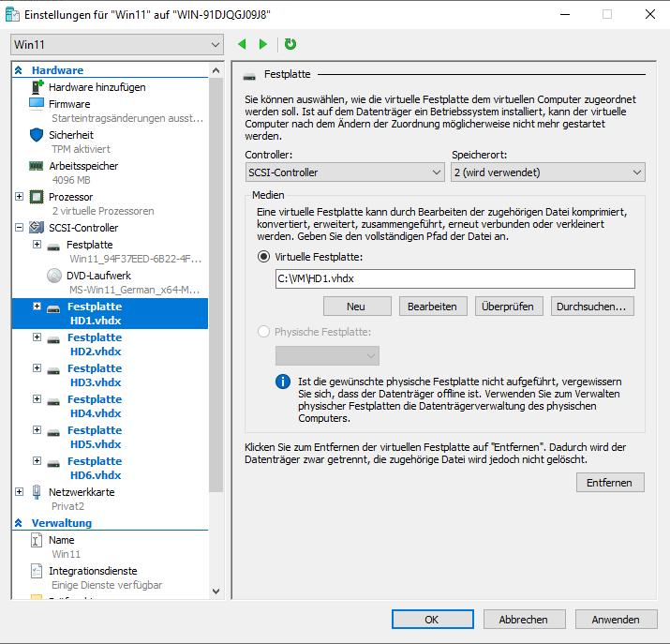The height and width of the screenshot is (644, 670).
Task: Open the Win11 virtual machine selector dropdown
Action: tap(116, 45)
